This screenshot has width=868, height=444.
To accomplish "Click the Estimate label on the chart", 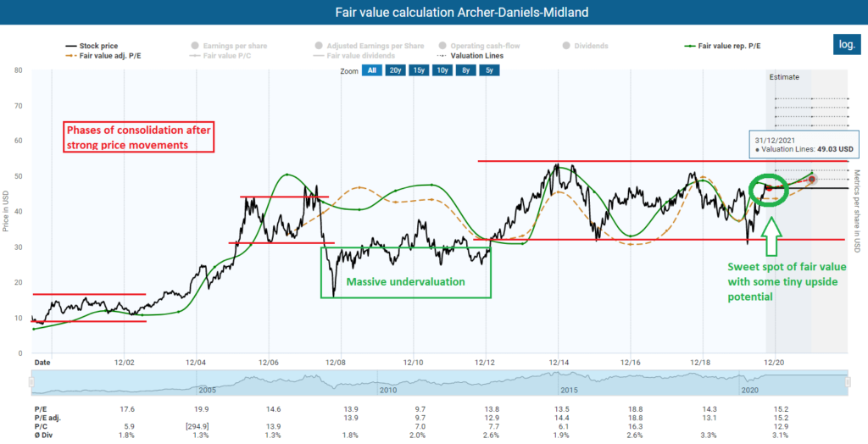I will click(x=784, y=77).
